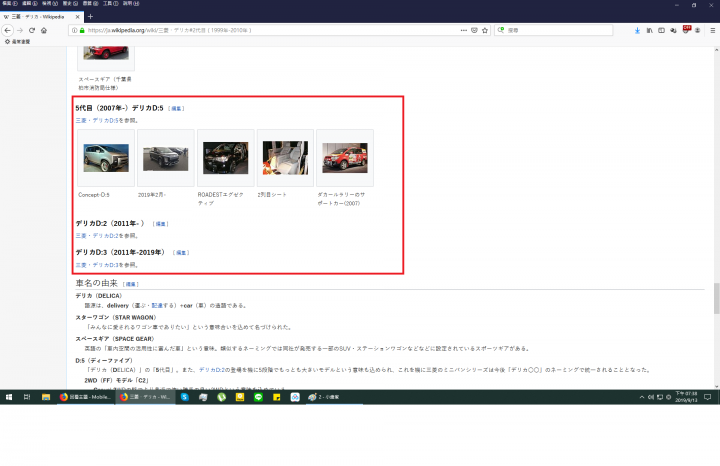The image size is (720, 466).
Task: Open the 2列目シート seat thumbnail
Action: 285,157
